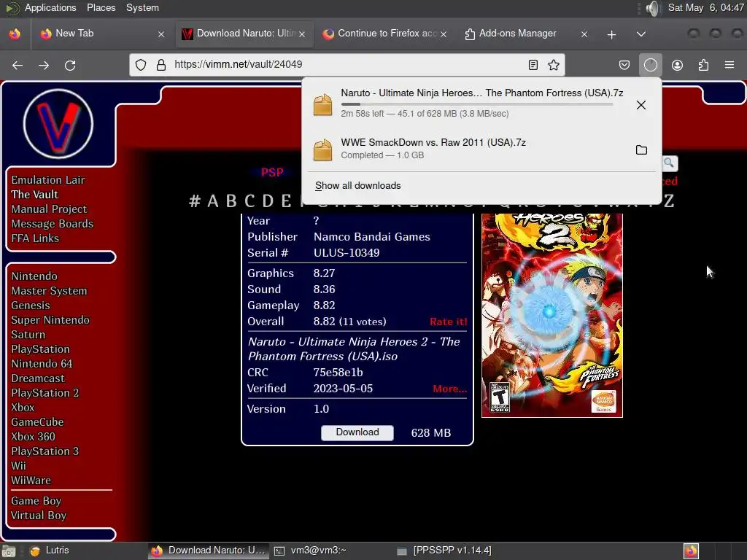This screenshot has width=747, height=560.
Task: Open the Firefox hamburger menu
Action: pos(729,65)
